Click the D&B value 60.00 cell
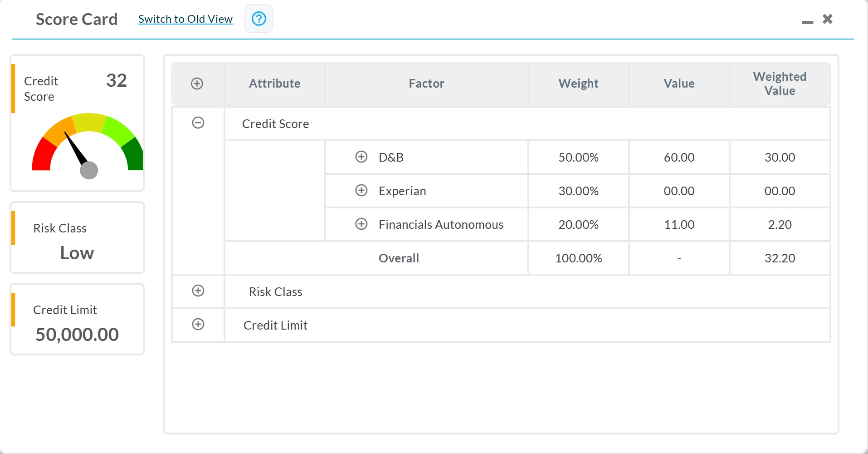The height and width of the screenshot is (454, 868). pos(679,158)
